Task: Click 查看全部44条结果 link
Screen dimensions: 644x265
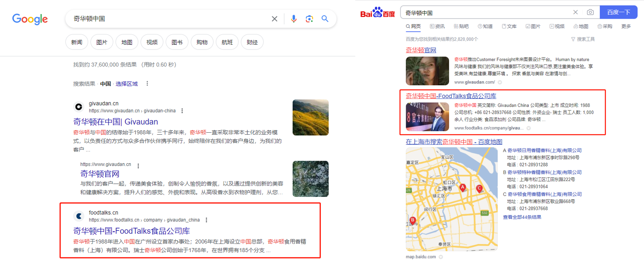Action: coord(522,217)
